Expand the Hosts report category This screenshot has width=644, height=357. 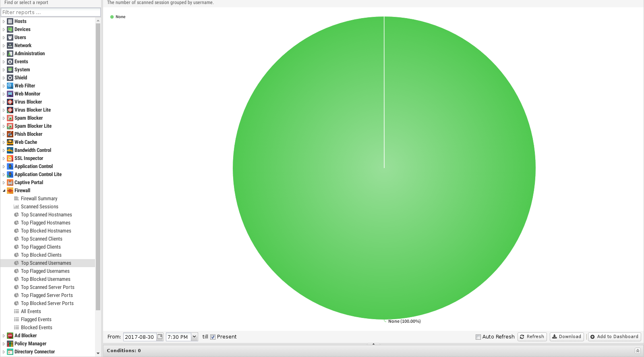pos(4,21)
